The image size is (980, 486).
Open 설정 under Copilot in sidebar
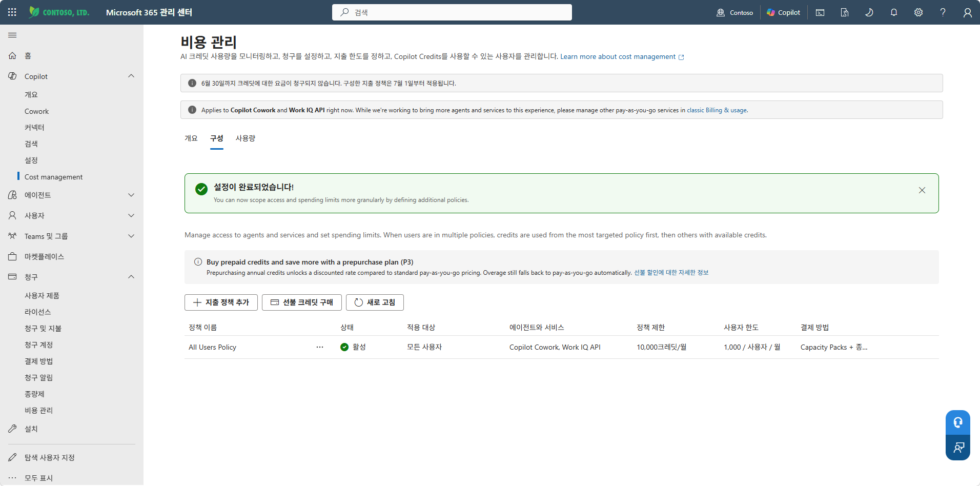(x=31, y=160)
